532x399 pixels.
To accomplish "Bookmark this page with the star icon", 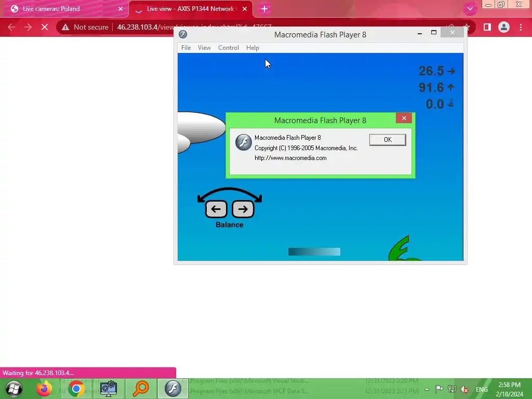I will (467, 27).
